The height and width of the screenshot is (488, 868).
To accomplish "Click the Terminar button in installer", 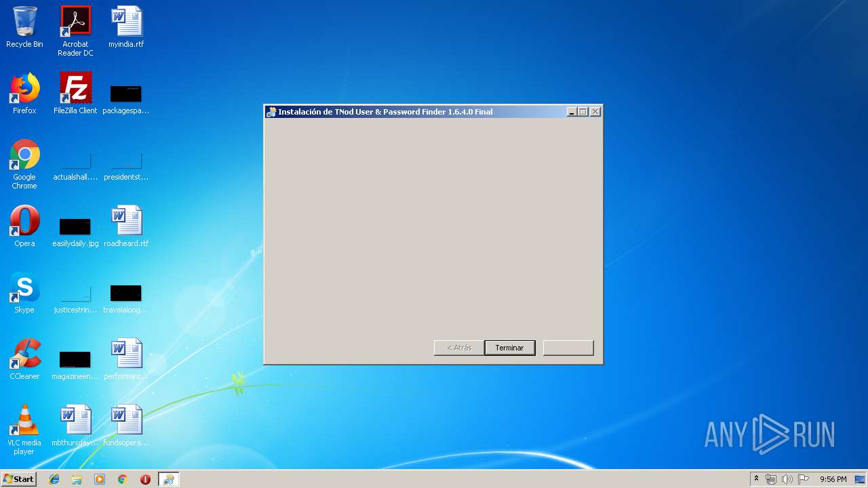I will coord(510,348).
